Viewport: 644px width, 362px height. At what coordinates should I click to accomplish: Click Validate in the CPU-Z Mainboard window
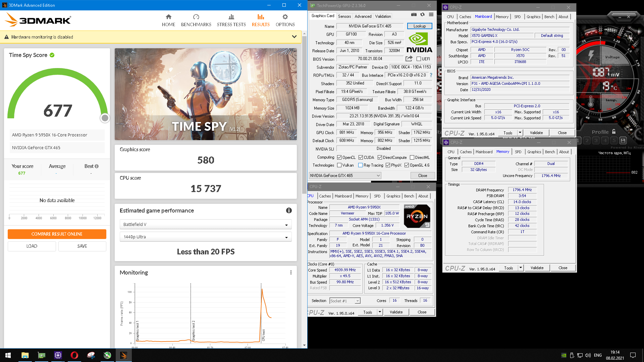tap(536, 133)
